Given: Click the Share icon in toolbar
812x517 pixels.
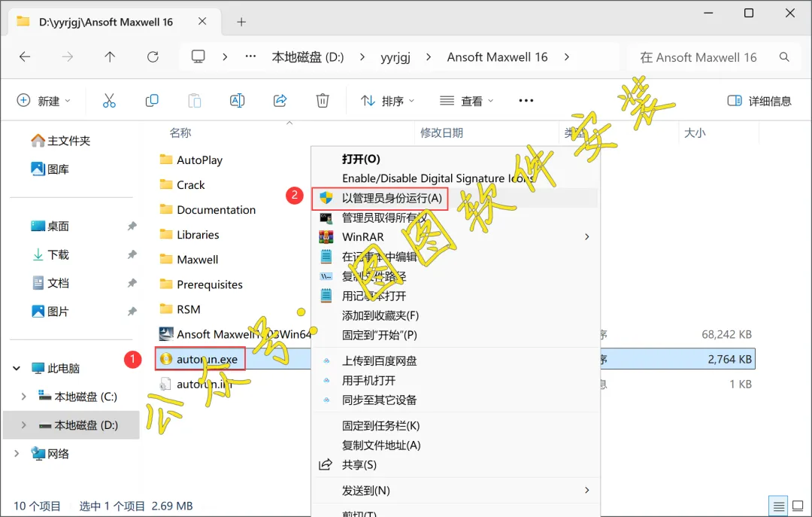Looking at the screenshot, I should pos(280,101).
